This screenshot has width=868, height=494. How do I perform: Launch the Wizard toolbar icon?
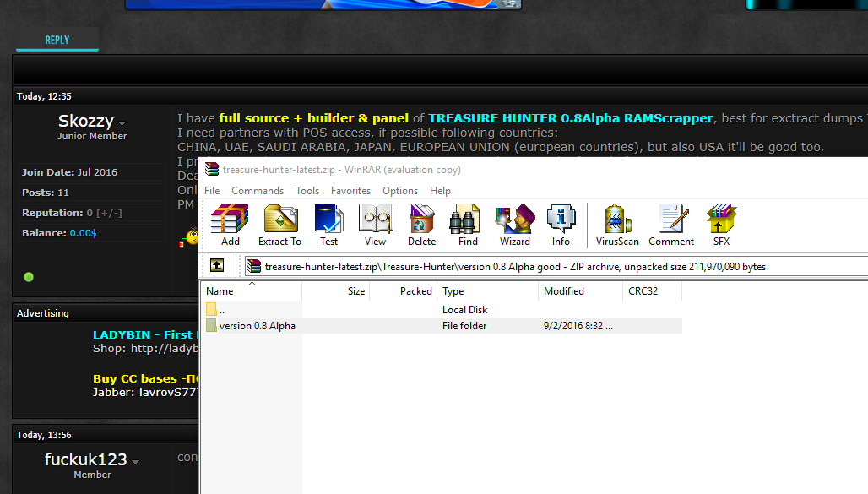515,218
